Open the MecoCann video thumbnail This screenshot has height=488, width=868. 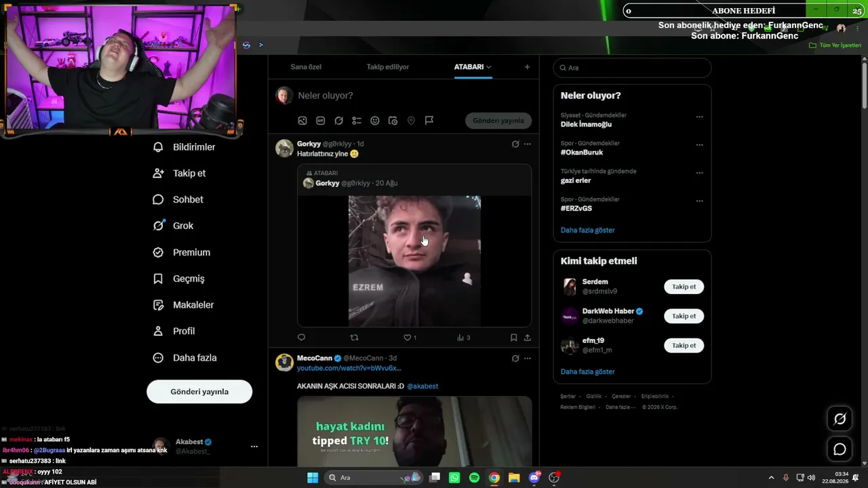[x=414, y=431]
